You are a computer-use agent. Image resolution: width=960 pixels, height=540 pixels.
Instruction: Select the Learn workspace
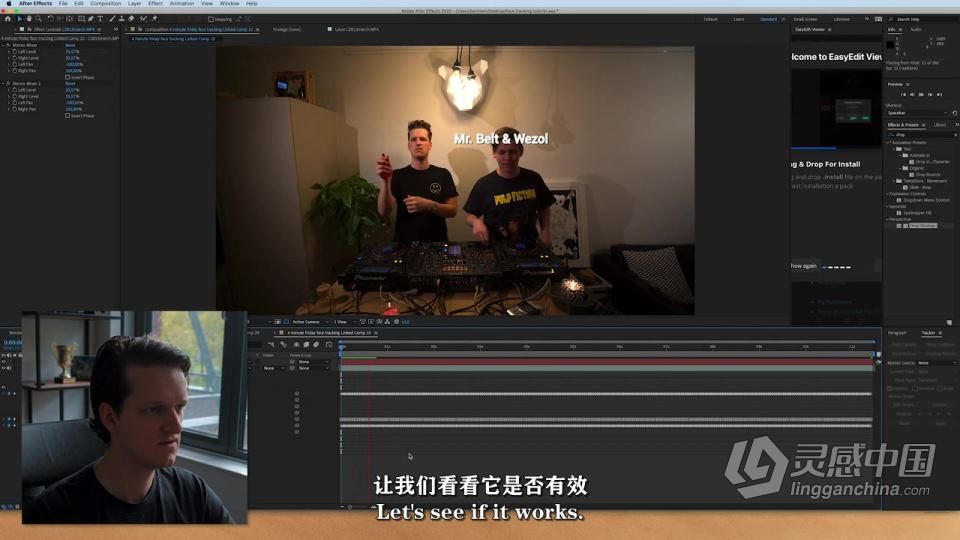point(739,19)
